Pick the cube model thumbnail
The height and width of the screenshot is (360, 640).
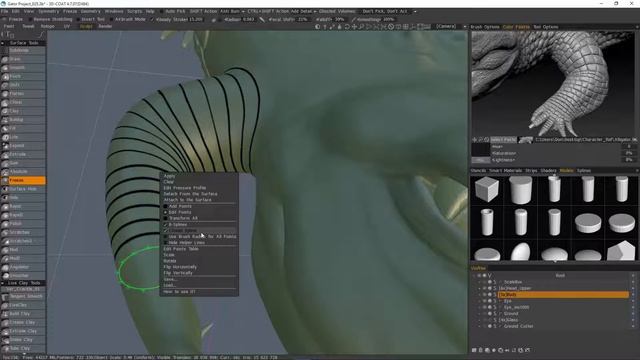click(x=487, y=190)
